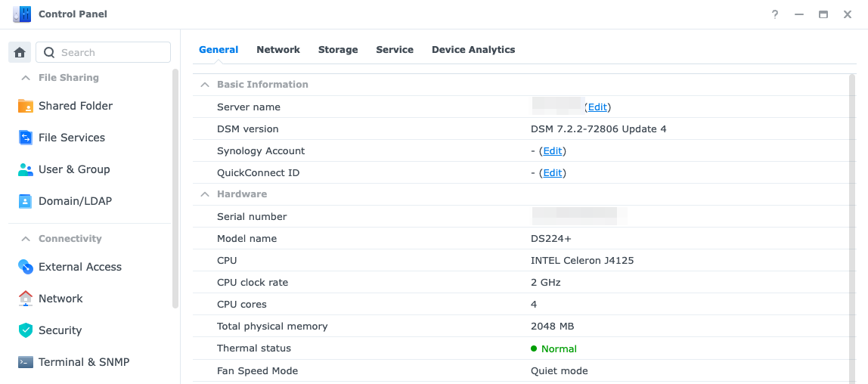Edit the Synology Account

point(553,151)
